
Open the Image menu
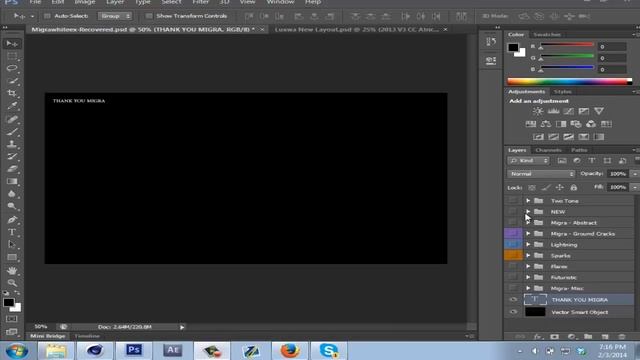pos(84,2)
